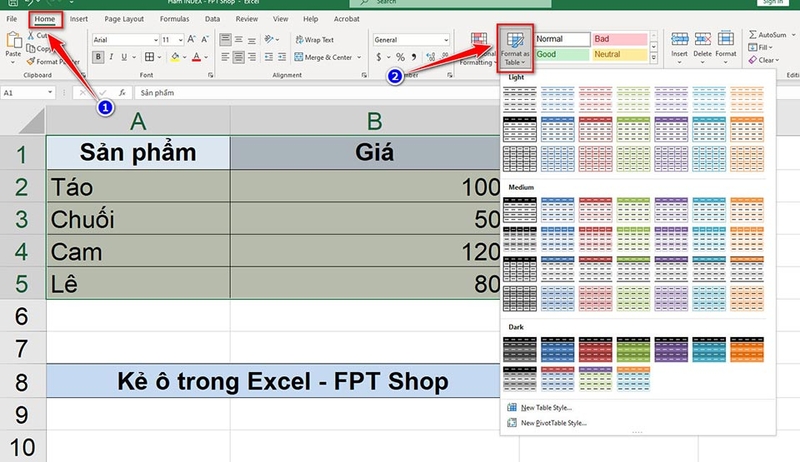Open the font size 11 dropdown
Image resolution: width=800 pixels, height=462 pixels.
[x=180, y=40]
